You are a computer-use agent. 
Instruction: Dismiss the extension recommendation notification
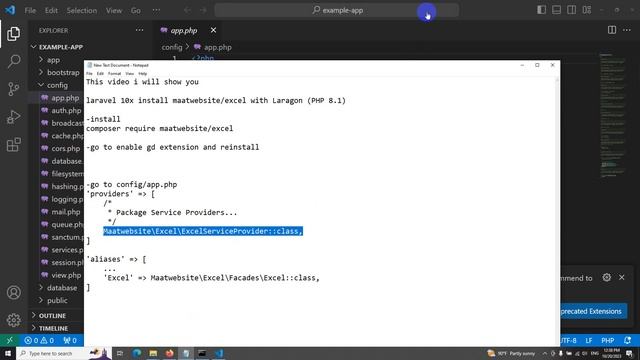[x=622, y=278]
